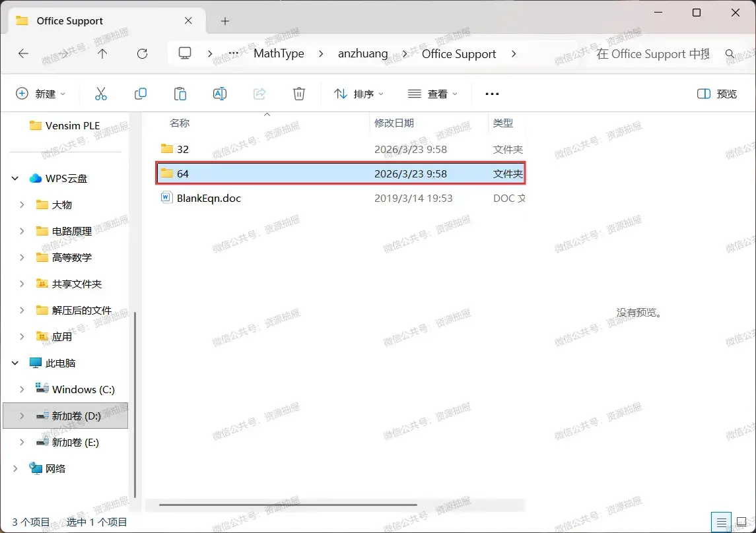Viewport: 756px width, 533px height.
Task: Click the Copy icon in toolbar
Action: click(140, 94)
